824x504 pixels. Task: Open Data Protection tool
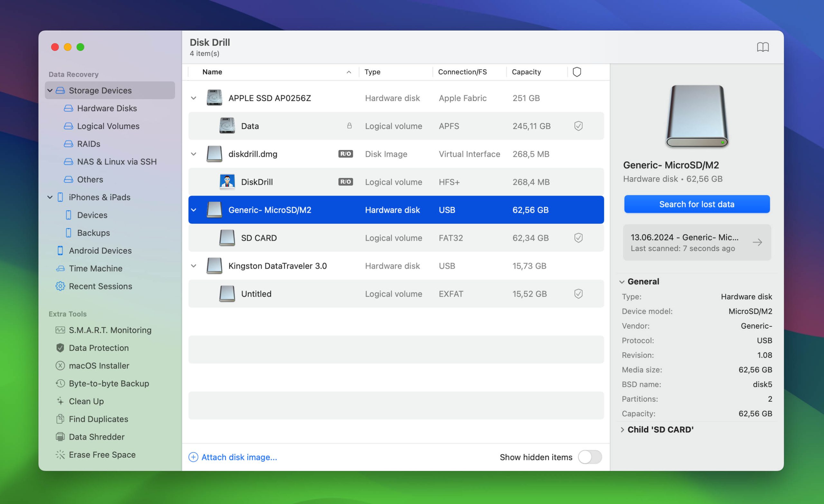(x=92, y=348)
